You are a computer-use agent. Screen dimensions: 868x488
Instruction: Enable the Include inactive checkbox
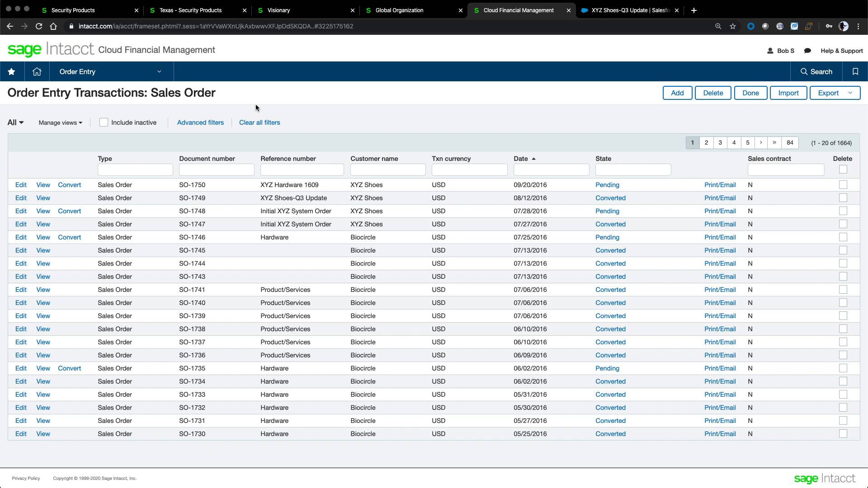point(104,122)
